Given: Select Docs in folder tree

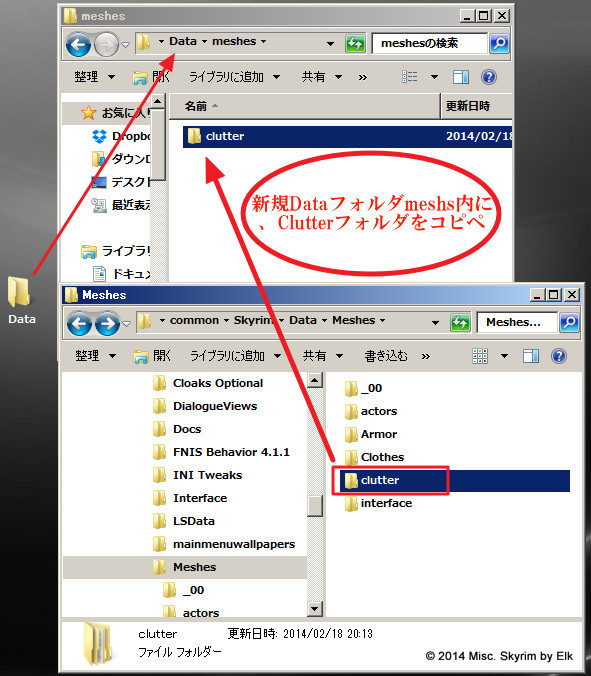Looking at the screenshot, I should tap(177, 429).
